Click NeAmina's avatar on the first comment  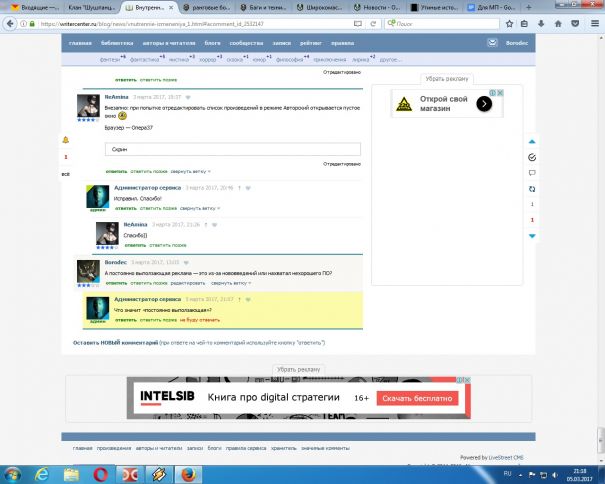pyautogui.click(x=89, y=107)
